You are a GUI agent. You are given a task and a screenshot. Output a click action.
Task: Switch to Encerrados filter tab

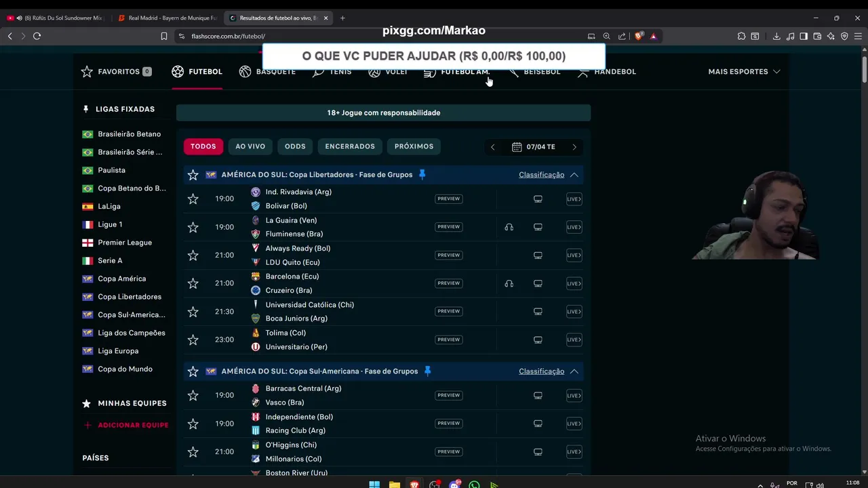[350, 146]
